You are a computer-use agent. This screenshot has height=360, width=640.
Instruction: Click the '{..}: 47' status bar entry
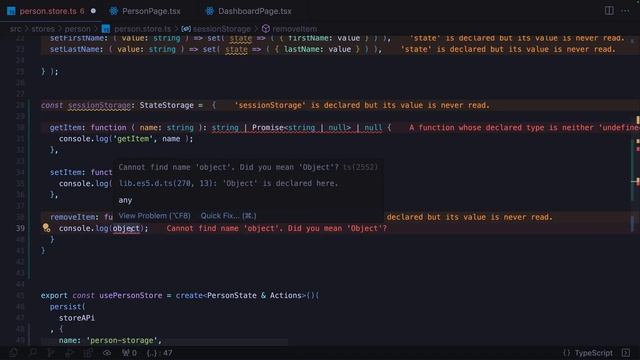[159, 353]
